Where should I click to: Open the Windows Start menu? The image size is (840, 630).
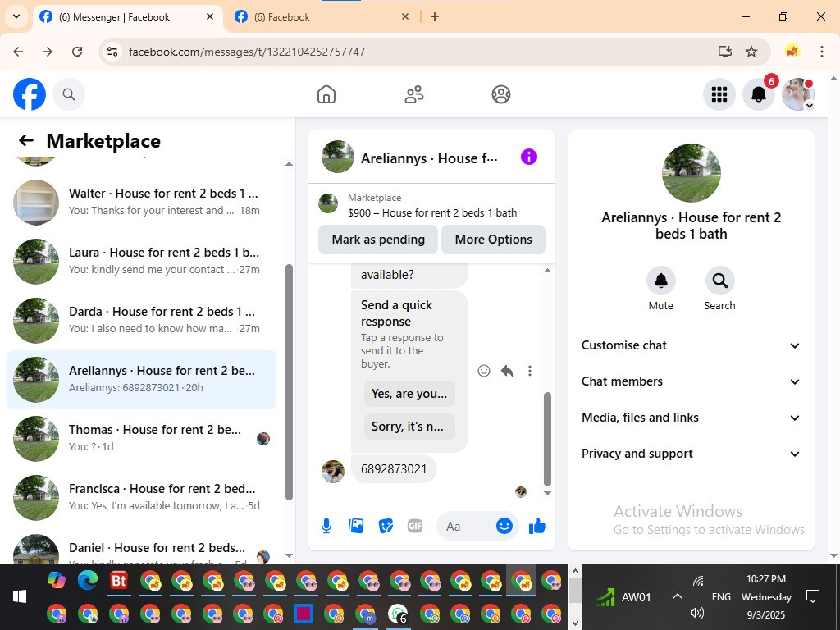pos(20,596)
